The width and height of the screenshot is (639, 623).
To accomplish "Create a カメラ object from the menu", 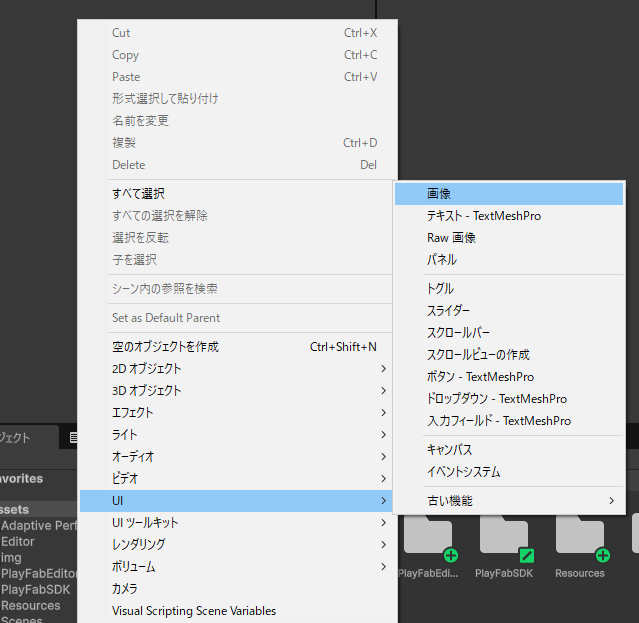I will coord(236,589).
